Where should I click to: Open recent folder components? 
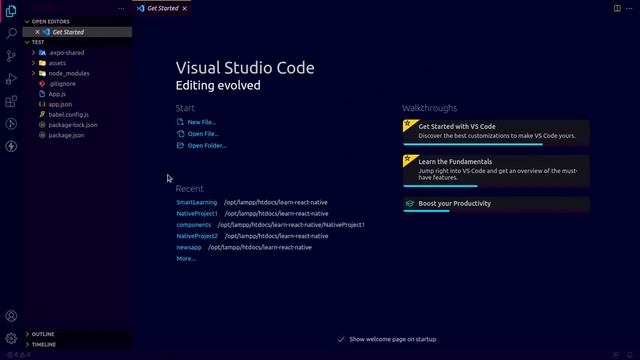193,225
